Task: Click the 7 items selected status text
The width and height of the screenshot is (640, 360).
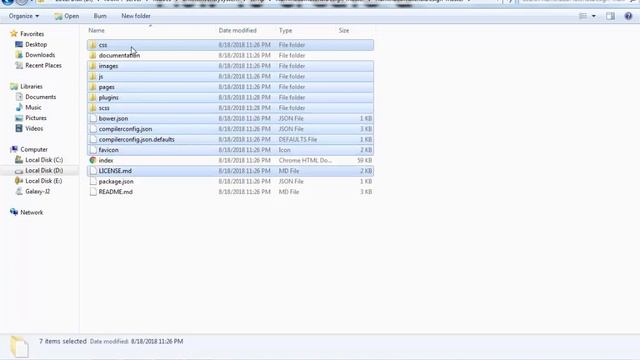Action: pyautogui.click(x=63, y=341)
